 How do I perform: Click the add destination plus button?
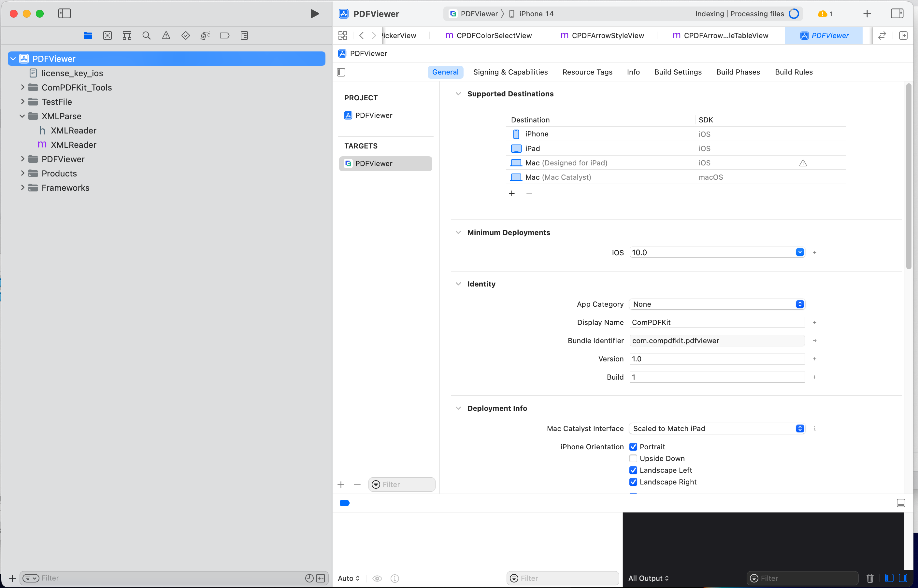pyautogui.click(x=511, y=194)
